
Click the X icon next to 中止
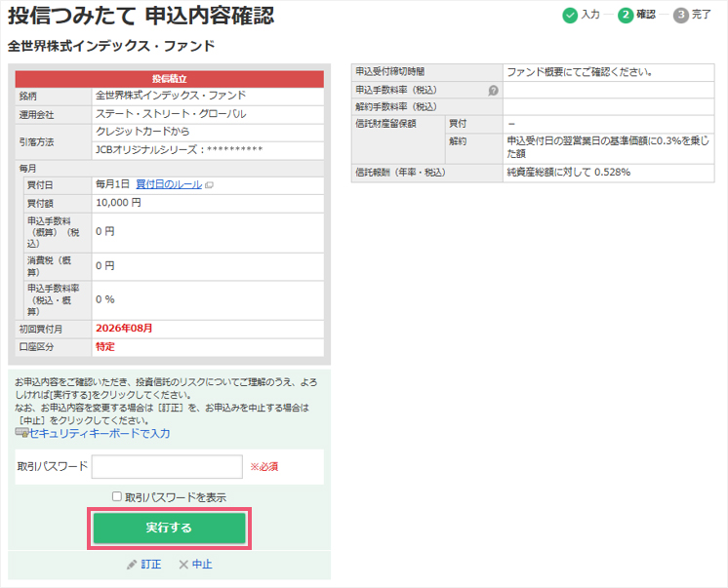point(183,565)
